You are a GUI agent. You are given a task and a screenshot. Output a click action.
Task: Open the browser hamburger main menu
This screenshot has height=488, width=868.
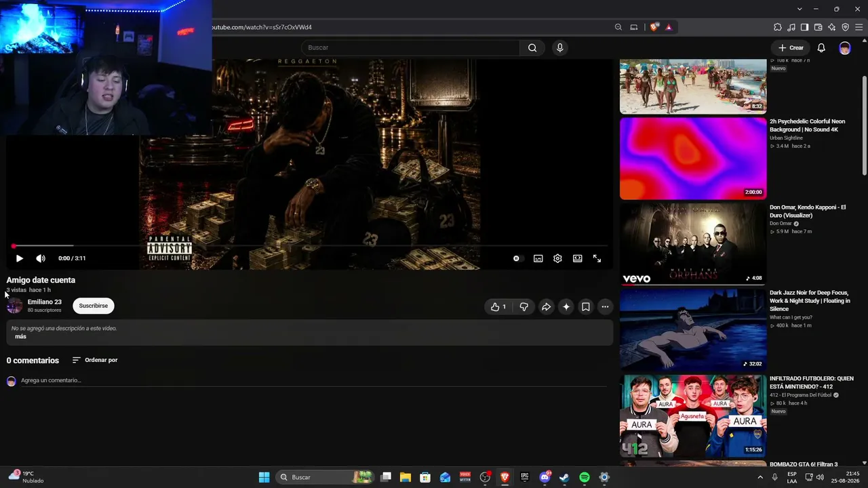(859, 27)
